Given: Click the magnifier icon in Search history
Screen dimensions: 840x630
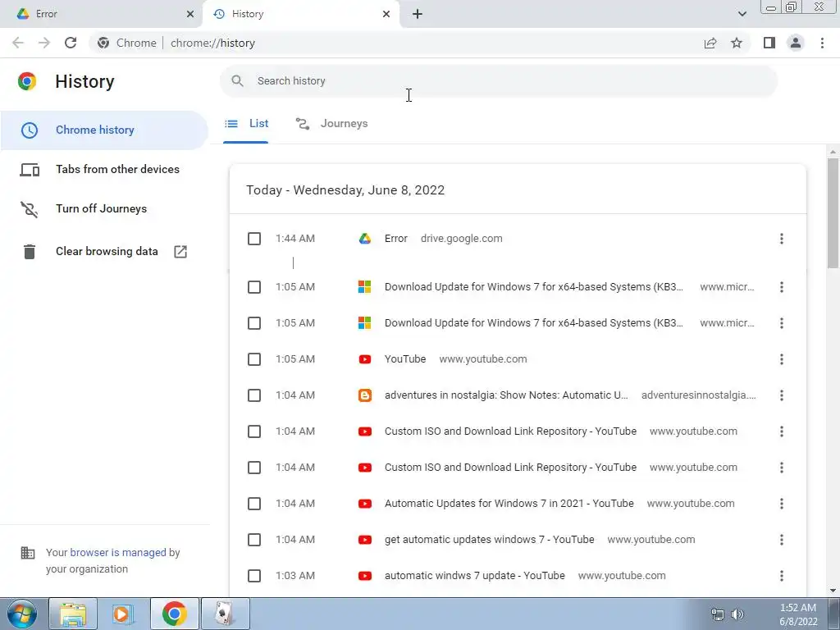Looking at the screenshot, I should click(237, 81).
